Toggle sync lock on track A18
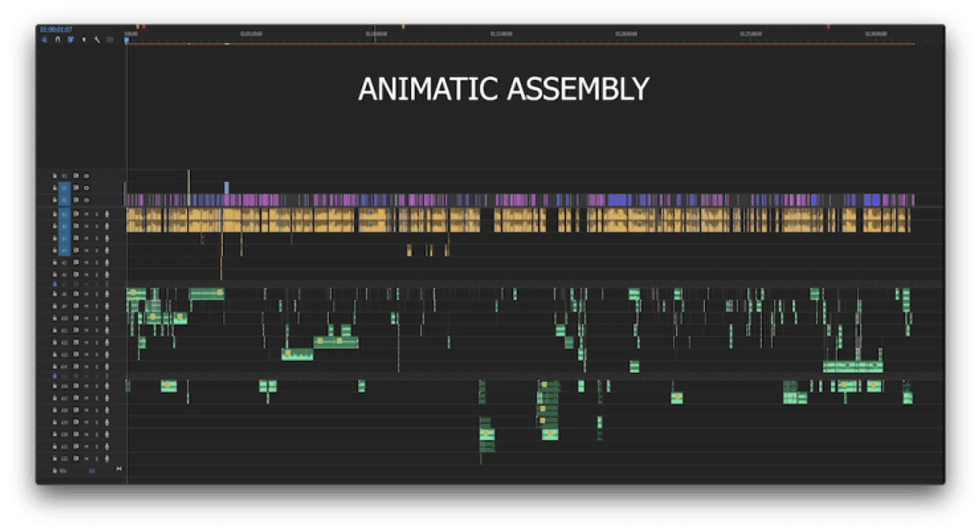 pos(76,410)
